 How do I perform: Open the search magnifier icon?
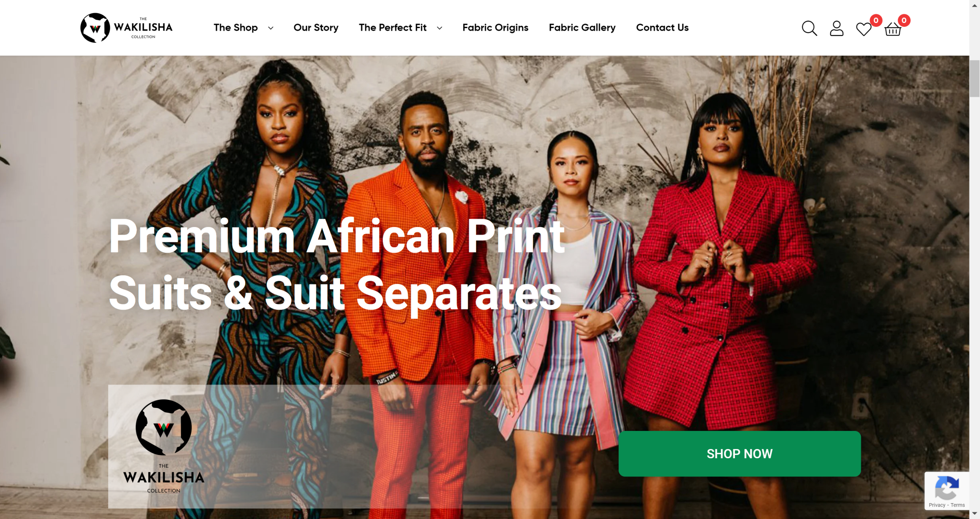click(809, 28)
